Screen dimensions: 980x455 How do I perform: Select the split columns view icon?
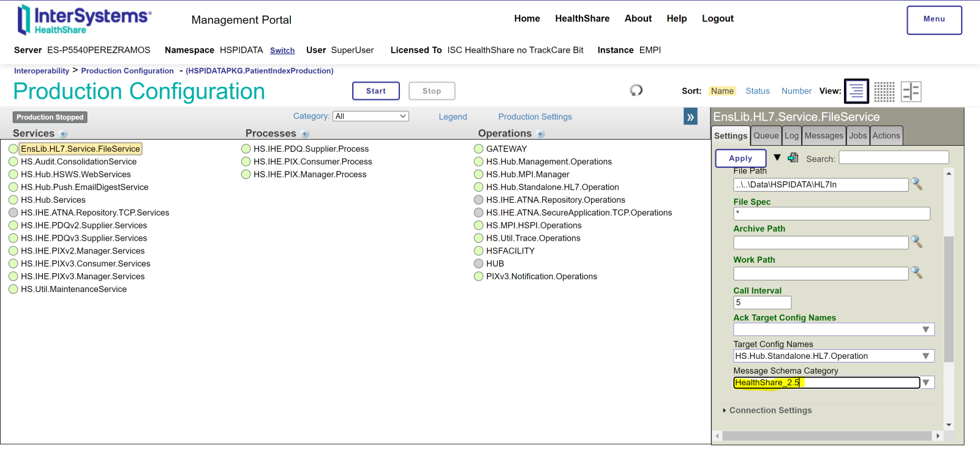pyautogui.click(x=911, y=91)
